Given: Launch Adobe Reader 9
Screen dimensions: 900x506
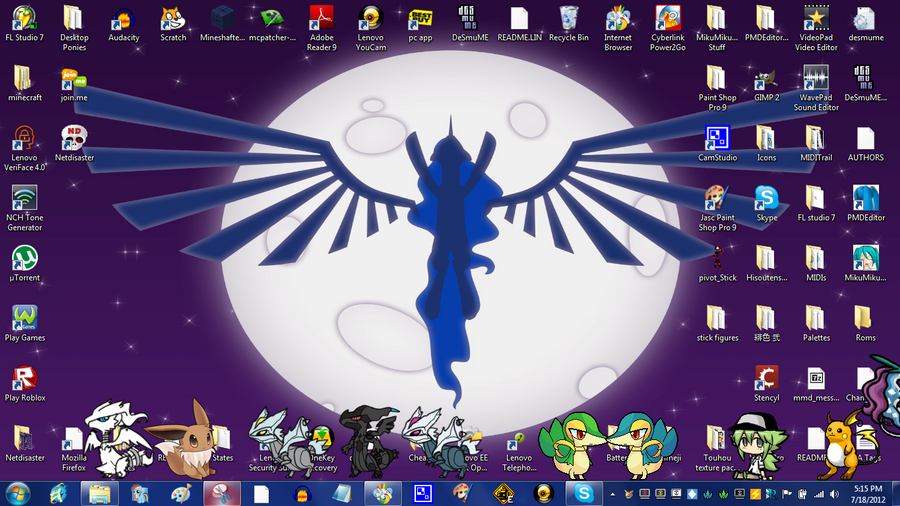Looking at the screenshot, I should click(x=321, y=29).
